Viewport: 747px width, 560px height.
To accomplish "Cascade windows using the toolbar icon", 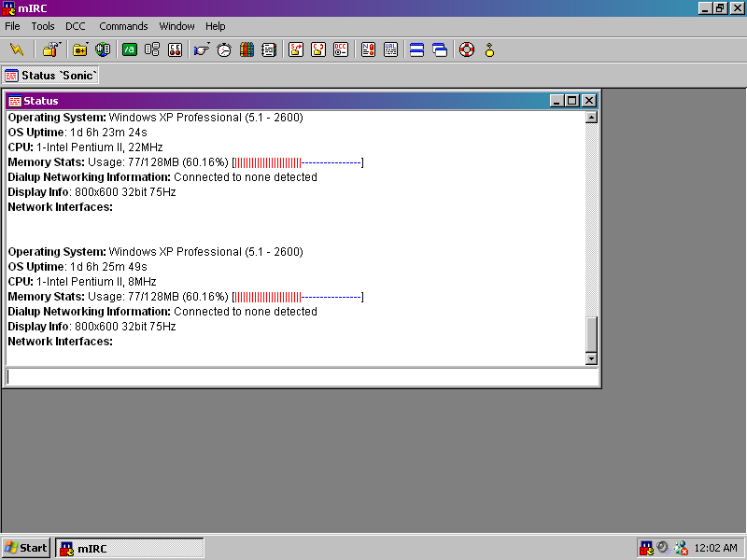I will coord(440,49).
